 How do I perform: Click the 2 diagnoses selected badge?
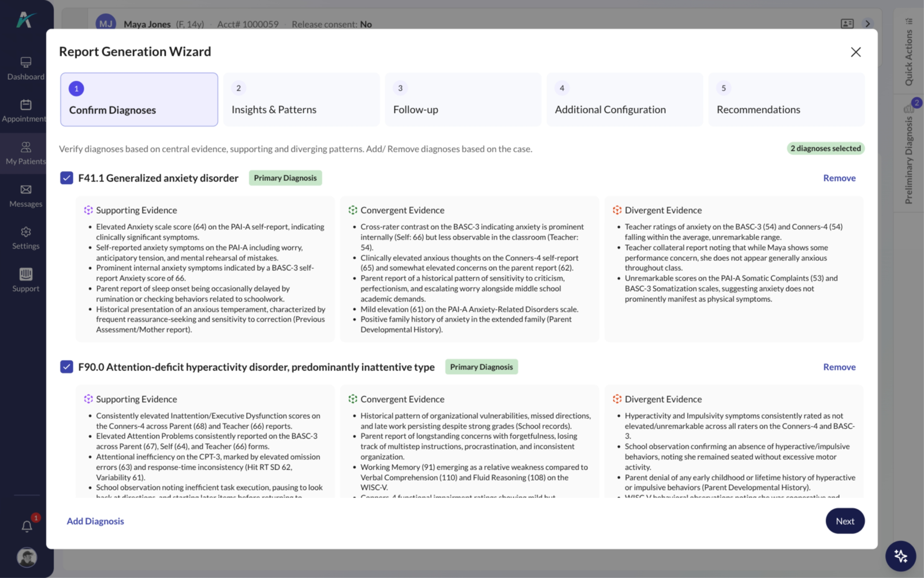826,149
